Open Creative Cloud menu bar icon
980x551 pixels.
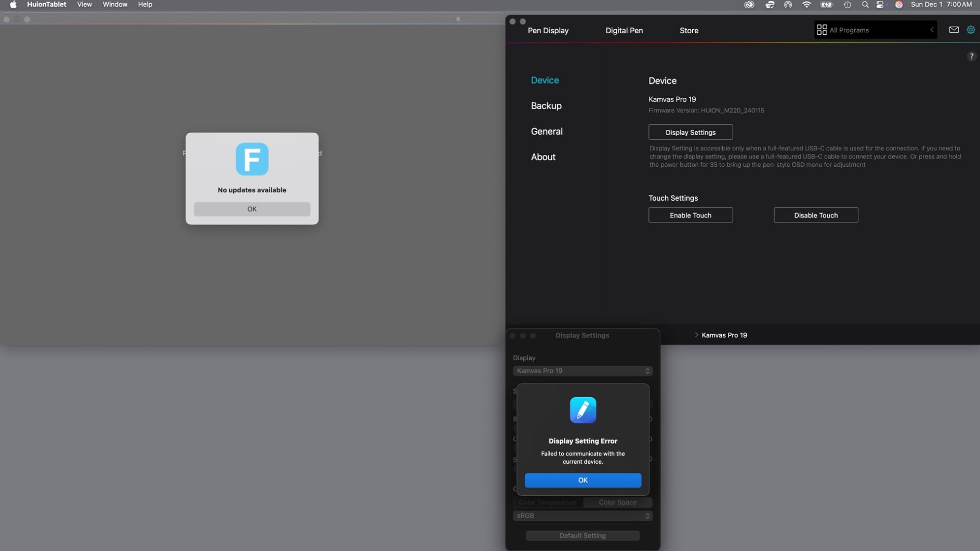(749, 5)
